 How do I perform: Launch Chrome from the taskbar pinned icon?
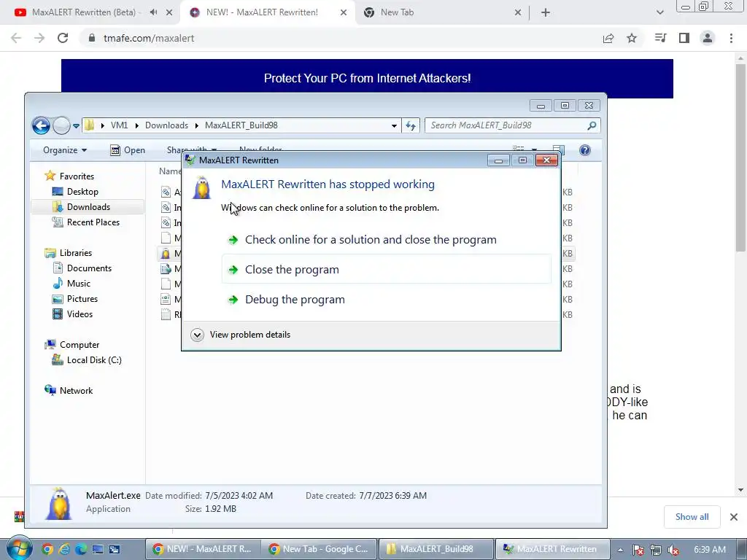point(47,549)
